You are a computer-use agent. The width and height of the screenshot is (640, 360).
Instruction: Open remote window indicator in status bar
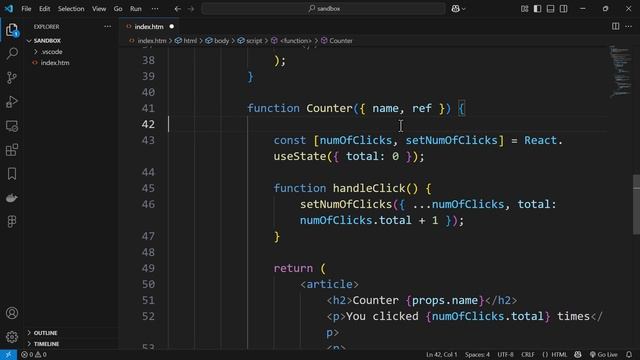[x=8, y=355]
